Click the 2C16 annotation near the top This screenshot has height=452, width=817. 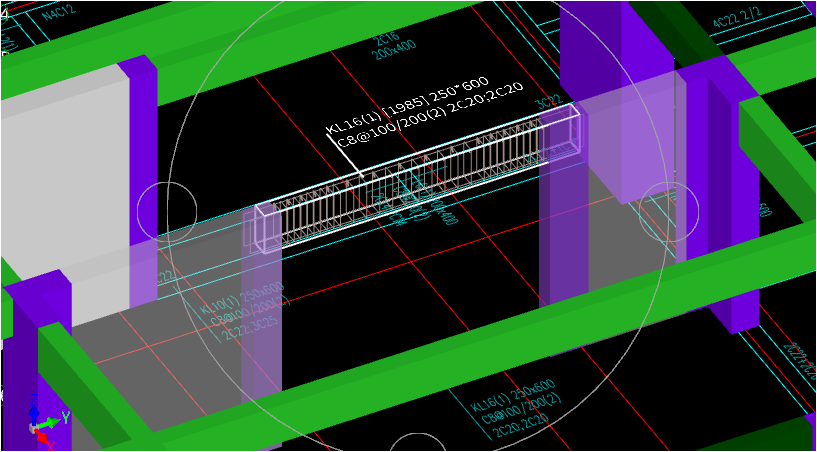tap(386, 40)
